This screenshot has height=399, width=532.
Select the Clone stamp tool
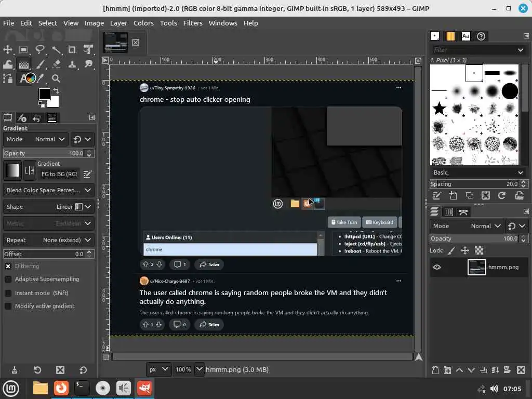point(72,64)
